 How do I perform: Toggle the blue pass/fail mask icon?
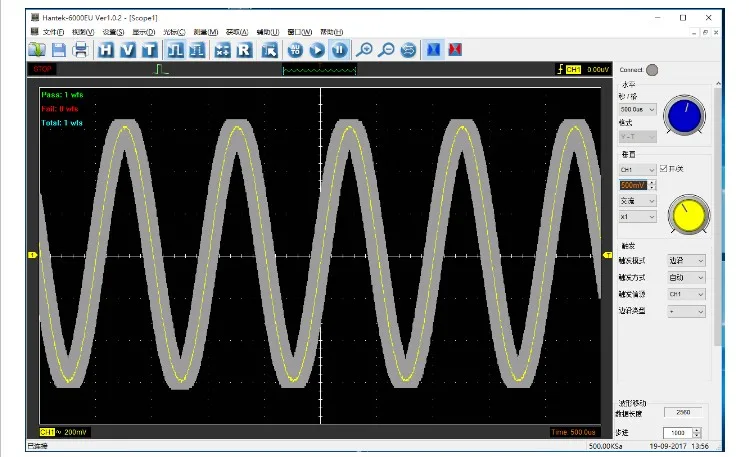tap(433, 50)
